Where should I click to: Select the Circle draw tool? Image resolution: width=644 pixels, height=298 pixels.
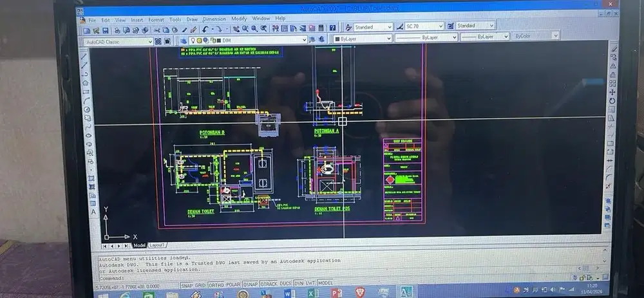(87, 109)
